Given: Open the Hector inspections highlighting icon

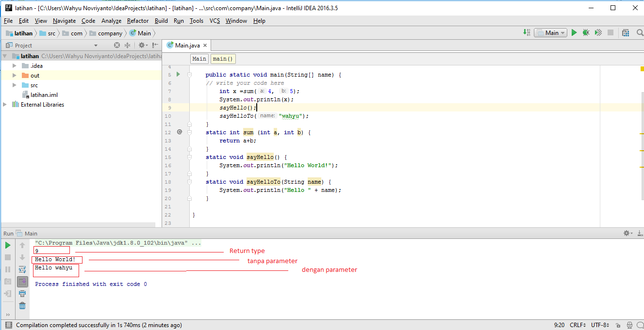Looking at the screenshot, I should point(629,325).
